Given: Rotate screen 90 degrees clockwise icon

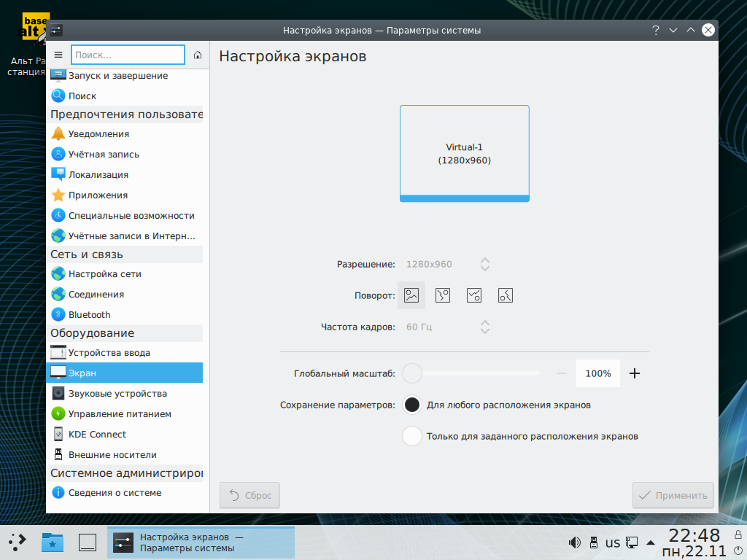Looking at the screenshot, I should coord(443,295).
